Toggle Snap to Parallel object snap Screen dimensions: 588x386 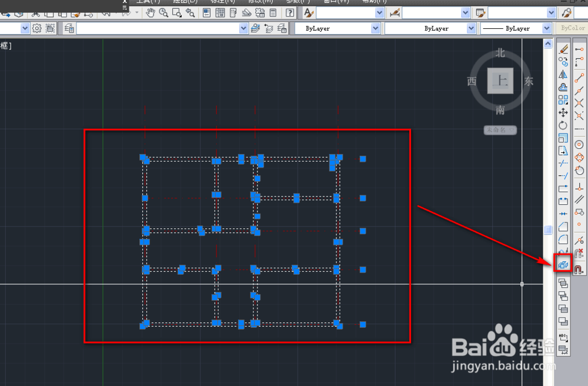tap(579, 199)
